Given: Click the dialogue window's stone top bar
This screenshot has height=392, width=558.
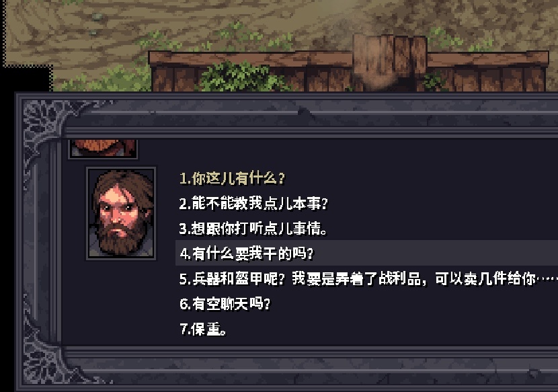Looking at the screenshot, I should (x=310, y=113).
